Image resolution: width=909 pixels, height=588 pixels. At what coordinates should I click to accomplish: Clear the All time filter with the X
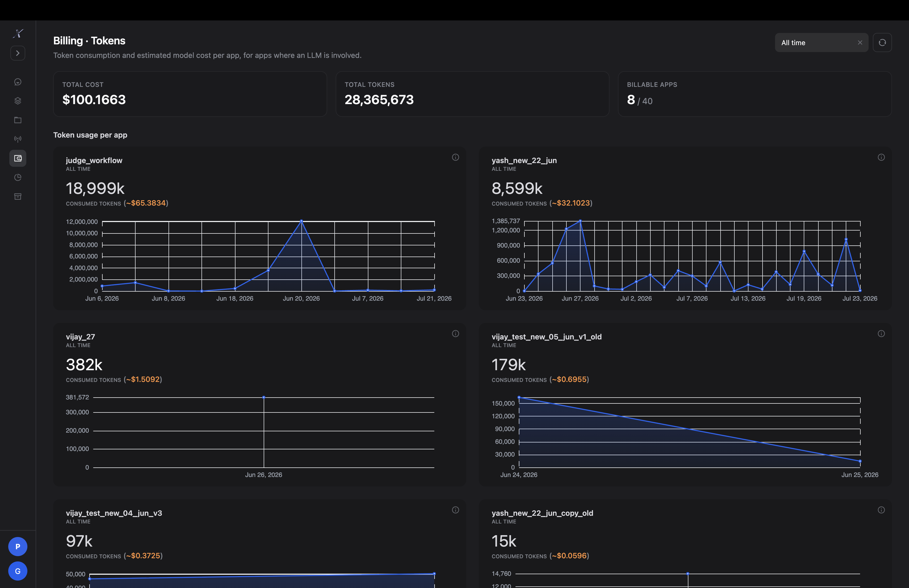coord(860,42)
